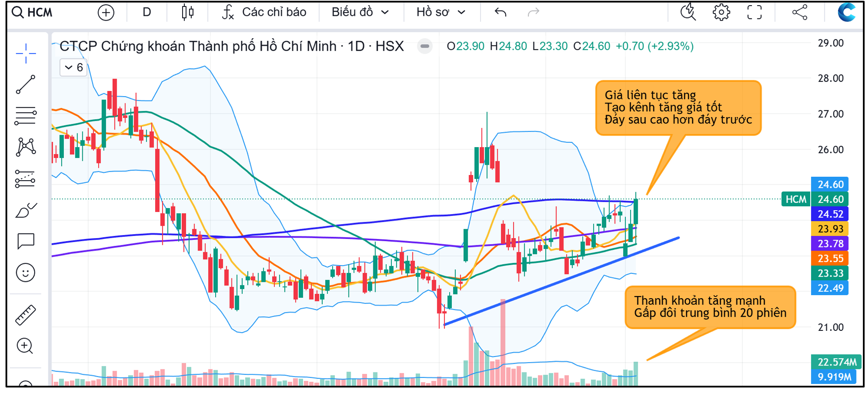Select the ruler measure tool
The width and height of the screenshot is (868, 393).
26,314
